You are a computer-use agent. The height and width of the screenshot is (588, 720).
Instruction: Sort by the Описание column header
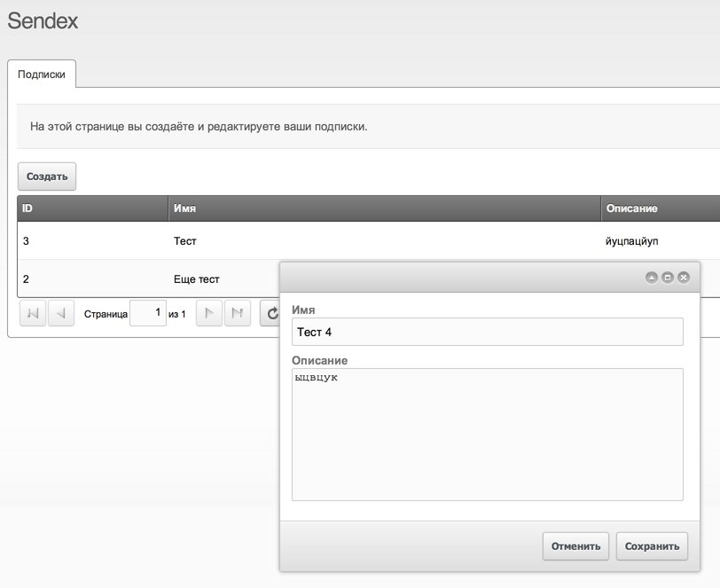(660, 208)
